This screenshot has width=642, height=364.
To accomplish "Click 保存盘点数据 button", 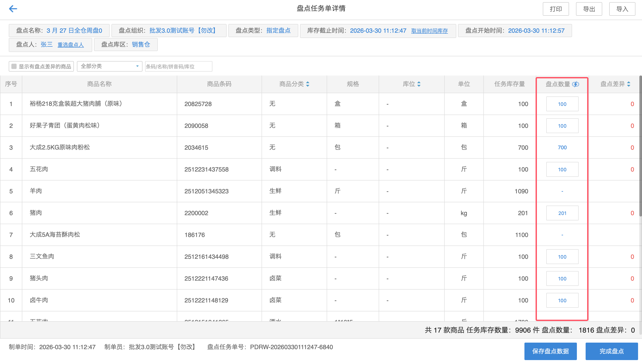I will pos(550,351).
